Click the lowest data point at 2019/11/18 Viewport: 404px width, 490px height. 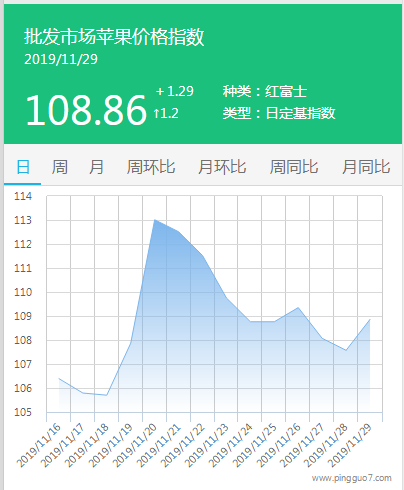tap(106, 395)
